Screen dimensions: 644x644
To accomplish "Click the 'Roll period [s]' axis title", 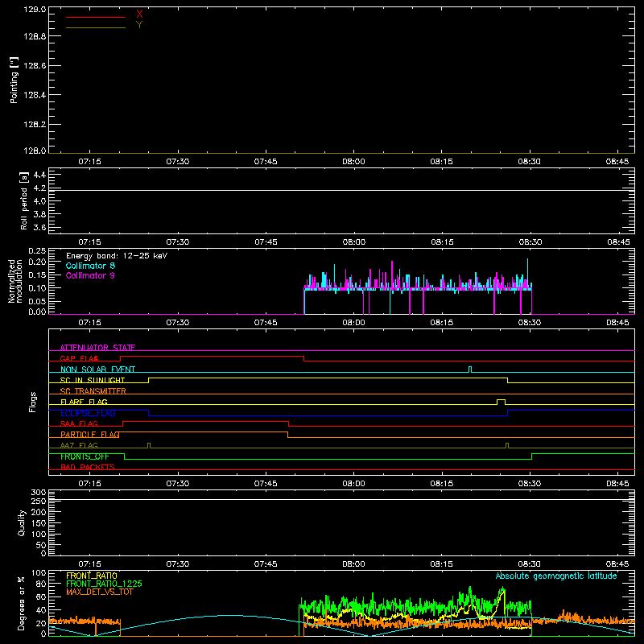I will click(x=24, y=200).
